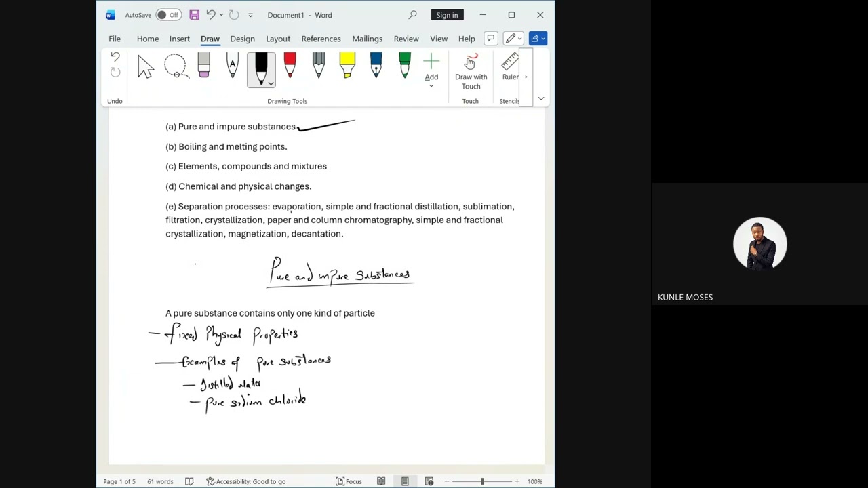Switch to Print Layout view
Viewport: 868px width, 488px height.
pos(405,481)
